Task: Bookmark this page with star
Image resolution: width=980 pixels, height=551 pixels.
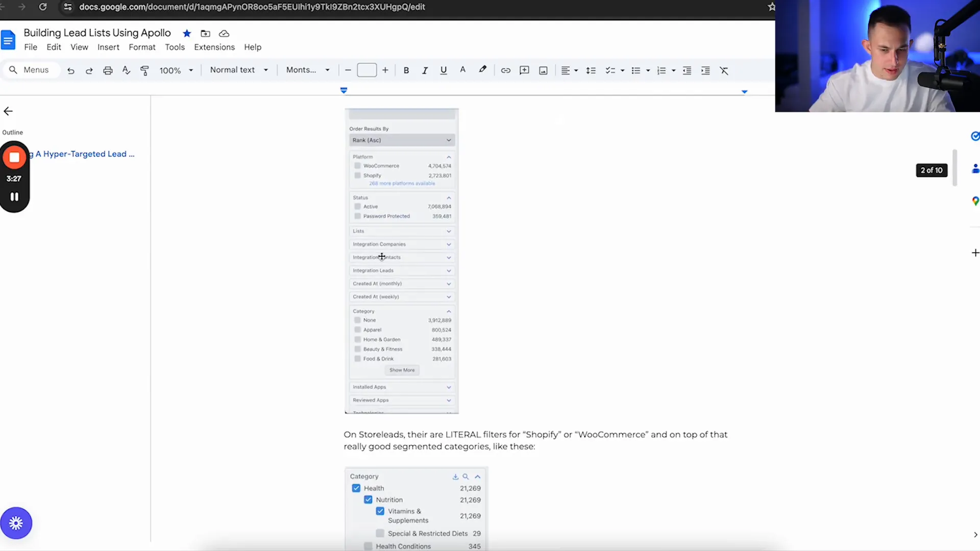Action: point(771,7)
